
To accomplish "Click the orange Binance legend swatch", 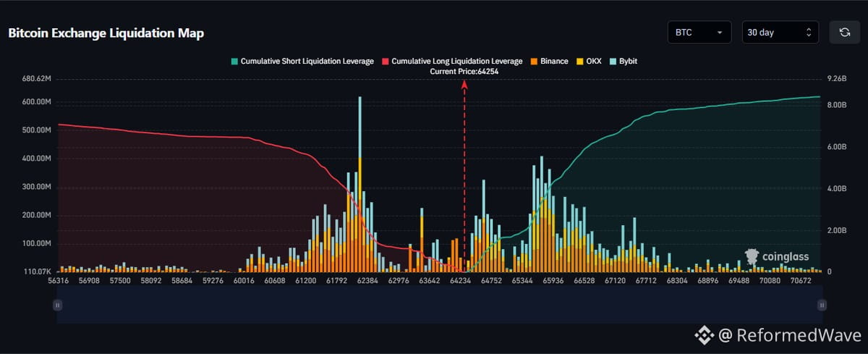I will [533, 62].
